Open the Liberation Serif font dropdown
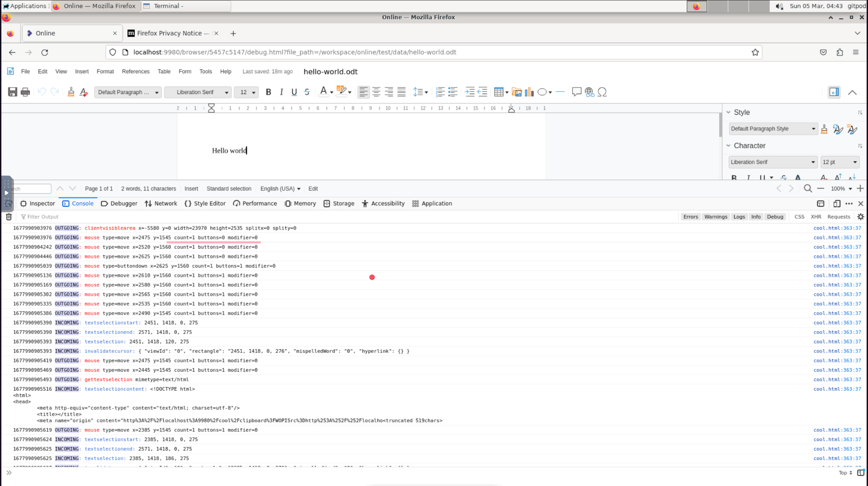This screenshot has width=868, height=486. coord(198,92)
